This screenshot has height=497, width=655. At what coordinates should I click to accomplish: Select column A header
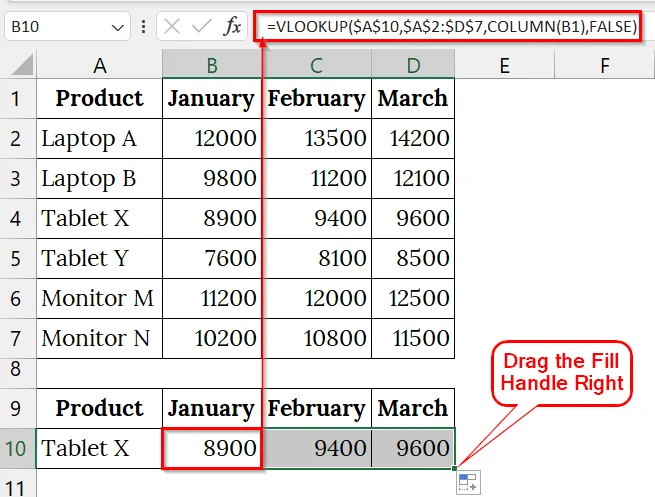click(99, 65)
